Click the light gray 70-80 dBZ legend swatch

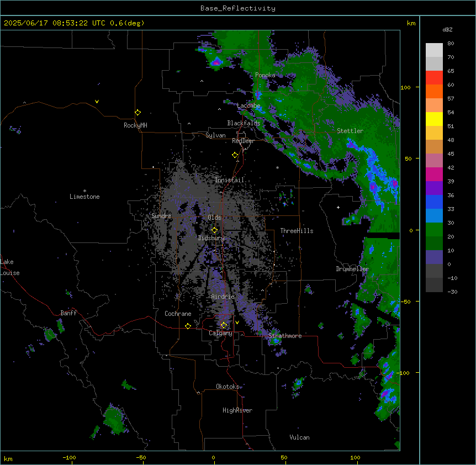[x=434, y=50]
